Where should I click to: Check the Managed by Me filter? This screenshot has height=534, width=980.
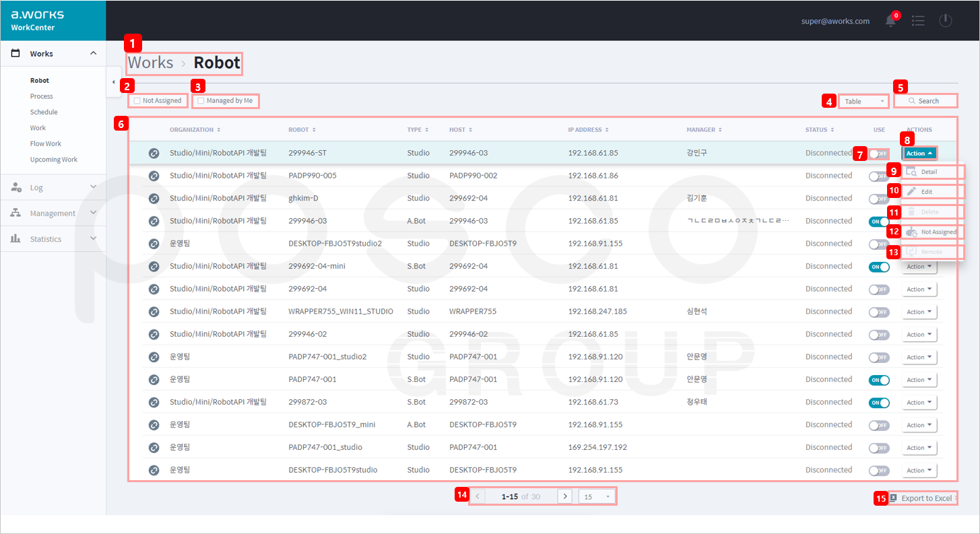[x=201, y=101]
